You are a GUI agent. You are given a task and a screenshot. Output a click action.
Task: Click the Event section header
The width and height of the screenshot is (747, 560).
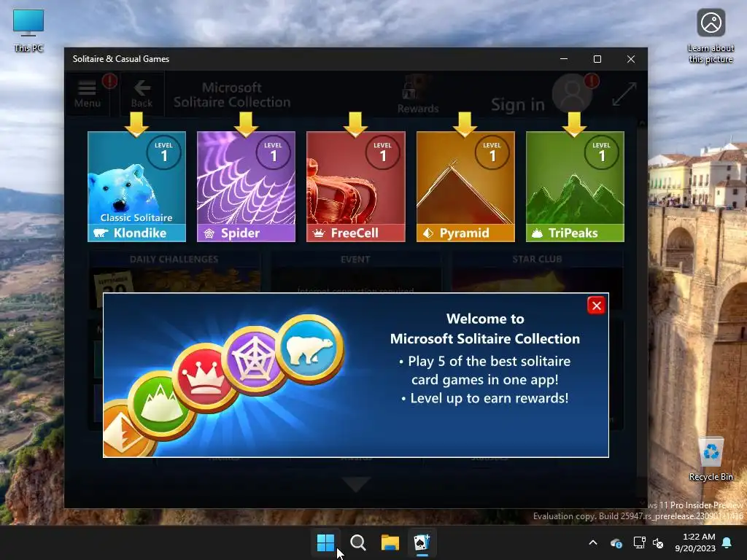pyautogui.click(x=355, y=259)
